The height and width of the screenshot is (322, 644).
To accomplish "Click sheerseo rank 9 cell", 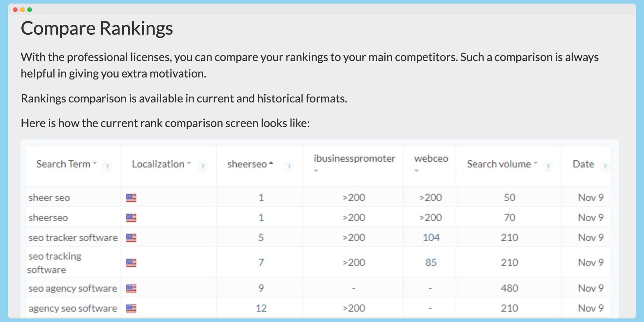I will [261, 288].
